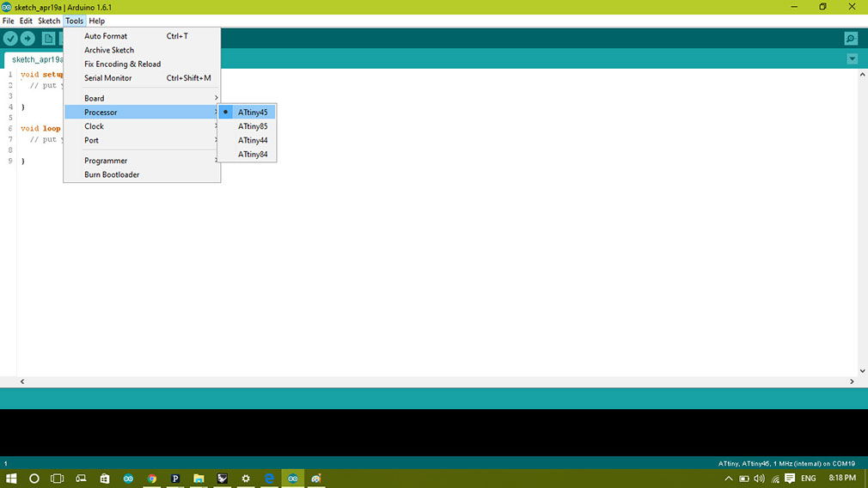Click the dark app icon after File Explorer
The image size is (868, 488).
tap(222, 479)
